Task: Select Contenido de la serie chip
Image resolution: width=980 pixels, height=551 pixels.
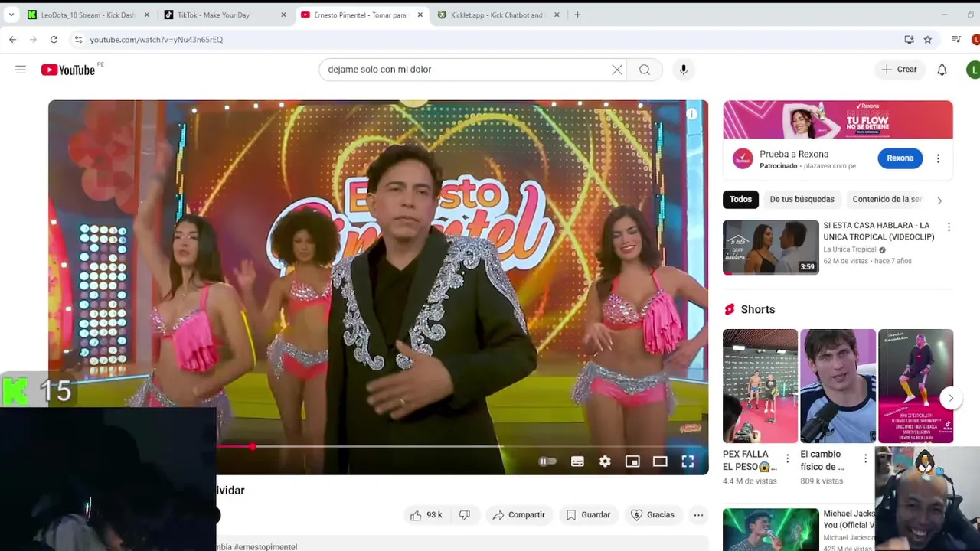Action: point(887,200)
